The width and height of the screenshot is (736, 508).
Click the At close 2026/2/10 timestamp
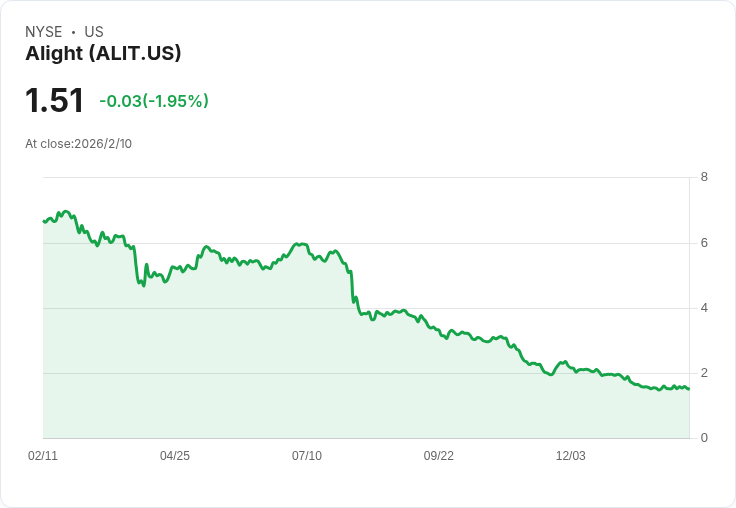pos(79,144)
